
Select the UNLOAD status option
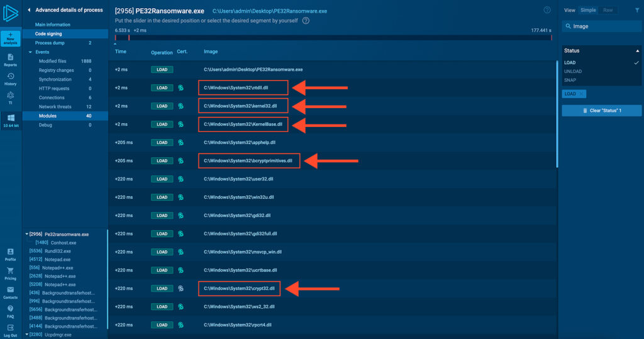pyautogui.click(x=573, y=71)
